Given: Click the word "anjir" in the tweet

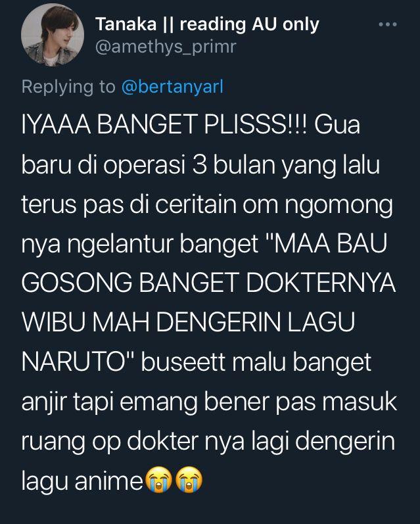Looking at the screenshot, I should click(45, 402).
